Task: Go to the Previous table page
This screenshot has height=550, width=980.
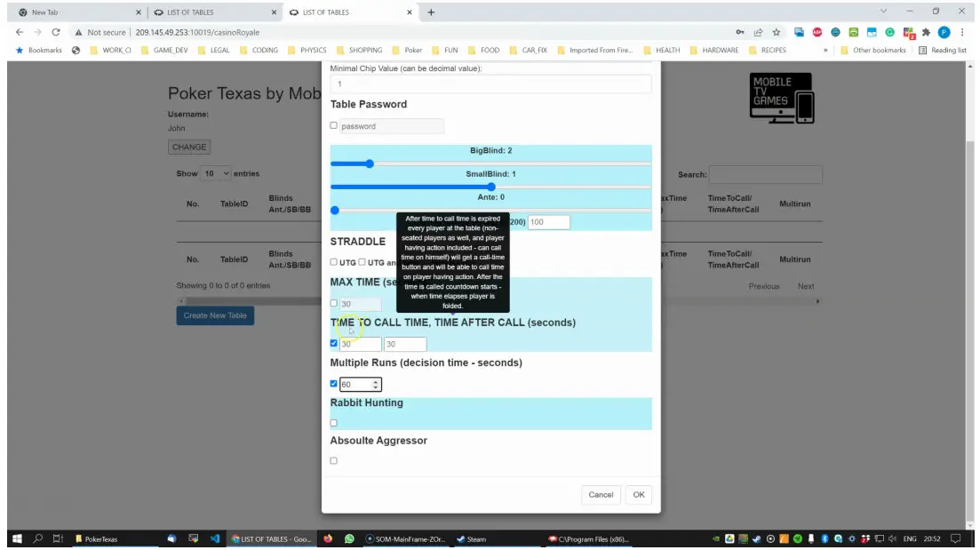Action: (764, 286)
